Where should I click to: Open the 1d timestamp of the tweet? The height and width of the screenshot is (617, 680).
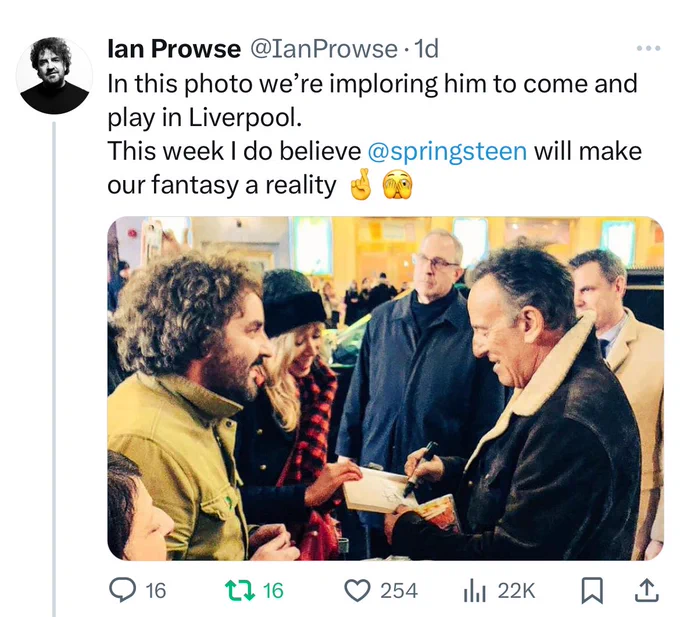(x=426, y=49)
